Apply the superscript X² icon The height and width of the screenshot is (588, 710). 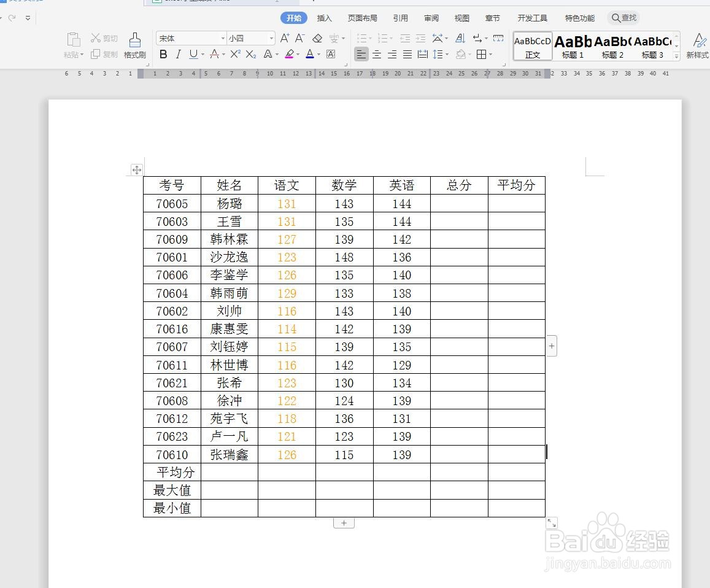pyautogui.click(x=234, y=55)
